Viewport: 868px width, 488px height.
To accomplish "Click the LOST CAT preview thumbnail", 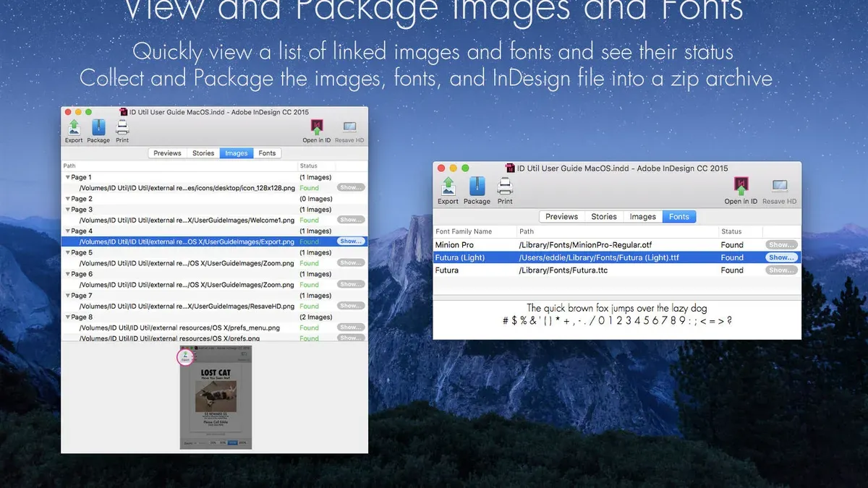I will click(216, 398).
